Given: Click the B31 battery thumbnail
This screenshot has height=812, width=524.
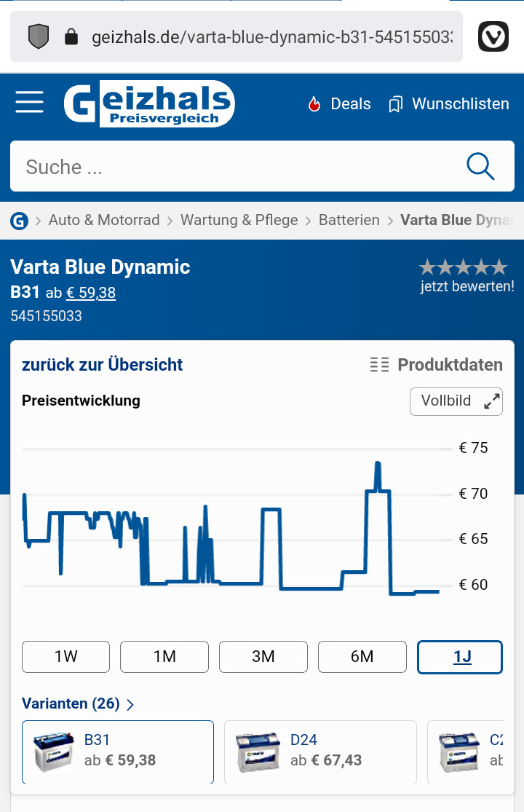Looking at the screenshot, I should coord(53,752).
